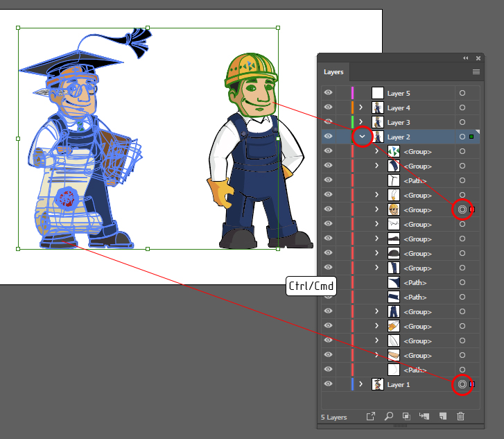Click the target circle for Layer 4
Image resolution: width=504 pixels, height=439 pixels.
(462, 107)
